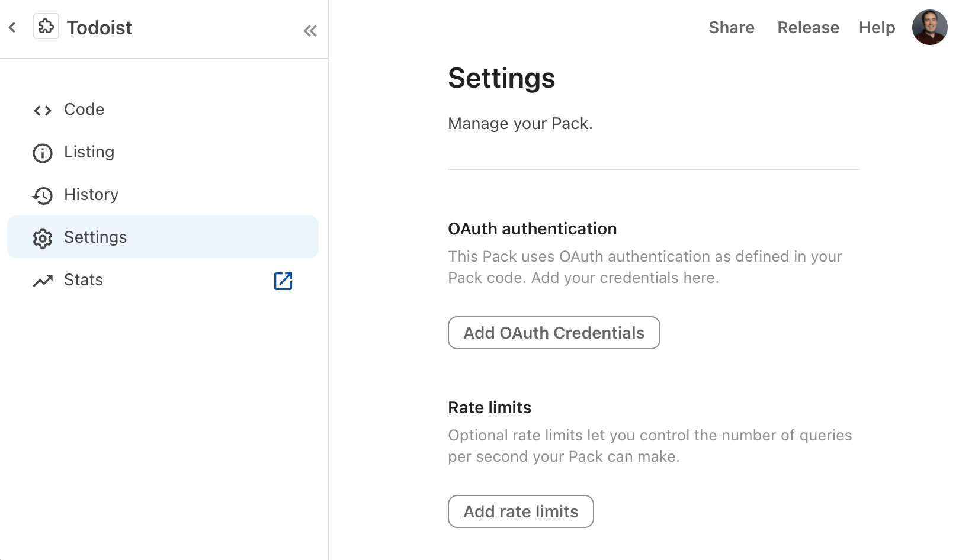Switch to the Listing page label
The width and height of the screenshot is (975, 560).
pos(89,152)
